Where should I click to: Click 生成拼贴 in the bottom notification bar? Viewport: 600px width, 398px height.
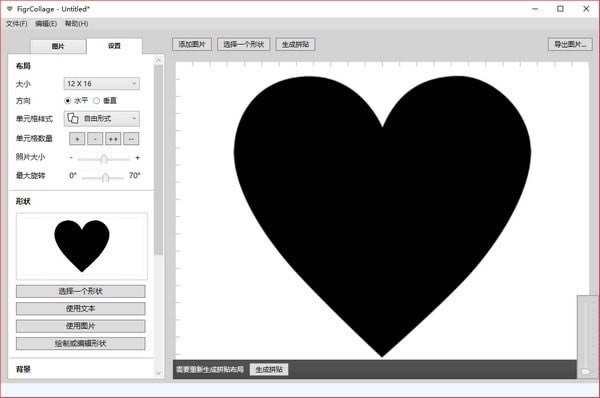269,369
